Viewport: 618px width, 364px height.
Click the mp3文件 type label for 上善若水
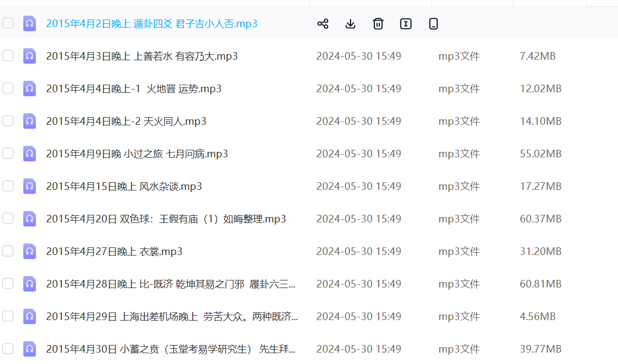tap(459, 56)
